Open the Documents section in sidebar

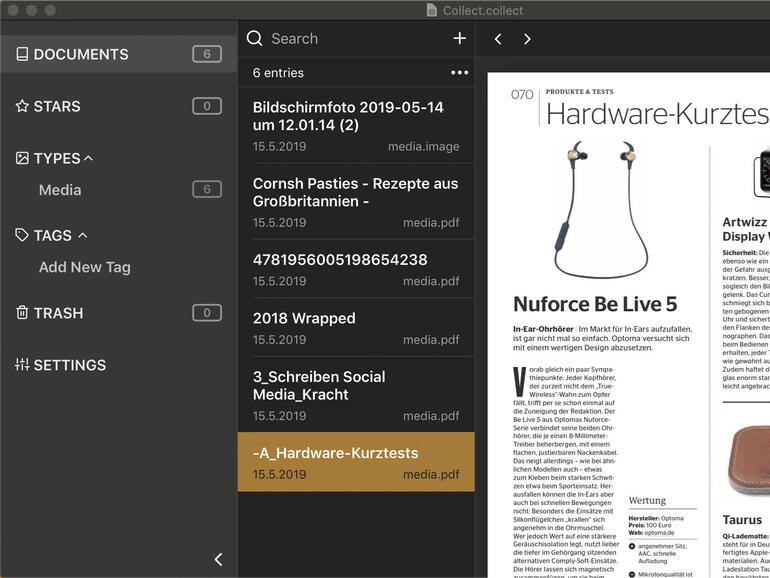118,54
